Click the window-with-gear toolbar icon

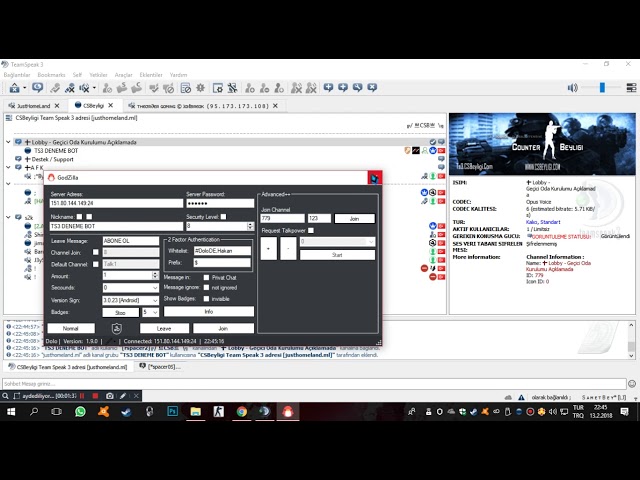[218, 88]
